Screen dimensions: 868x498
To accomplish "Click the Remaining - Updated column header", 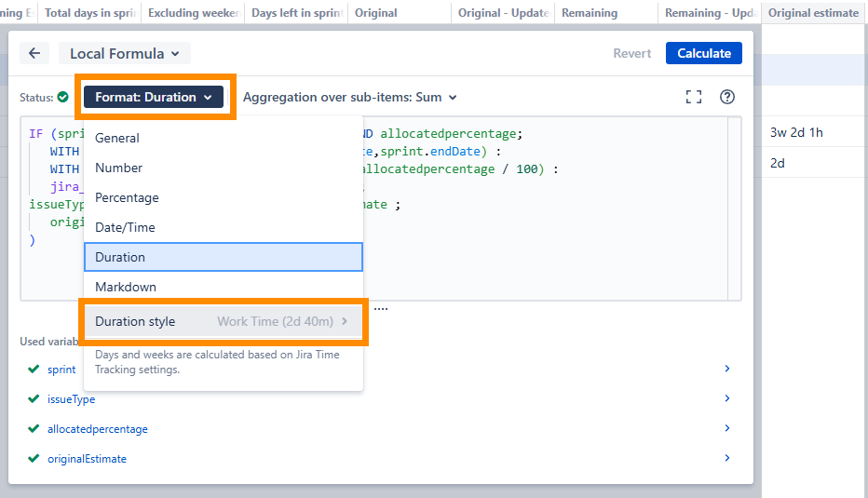I will pyautogui.click(x=710, y=13).
